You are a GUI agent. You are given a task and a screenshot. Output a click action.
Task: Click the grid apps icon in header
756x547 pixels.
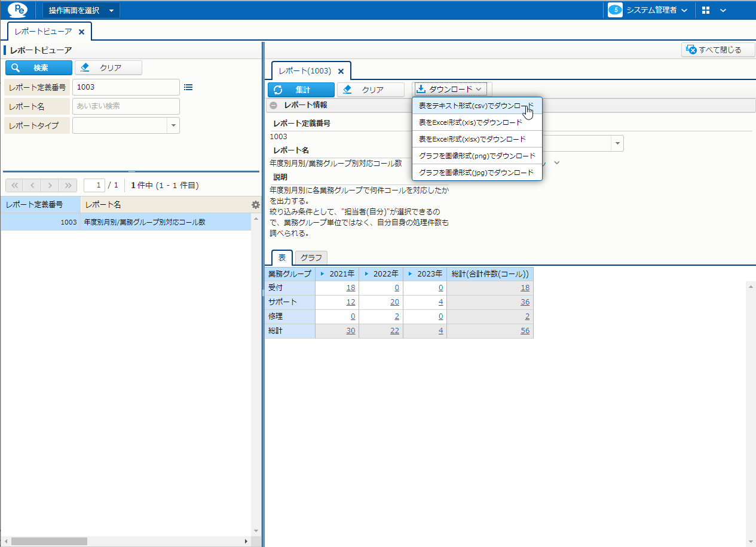pos(706,10)
